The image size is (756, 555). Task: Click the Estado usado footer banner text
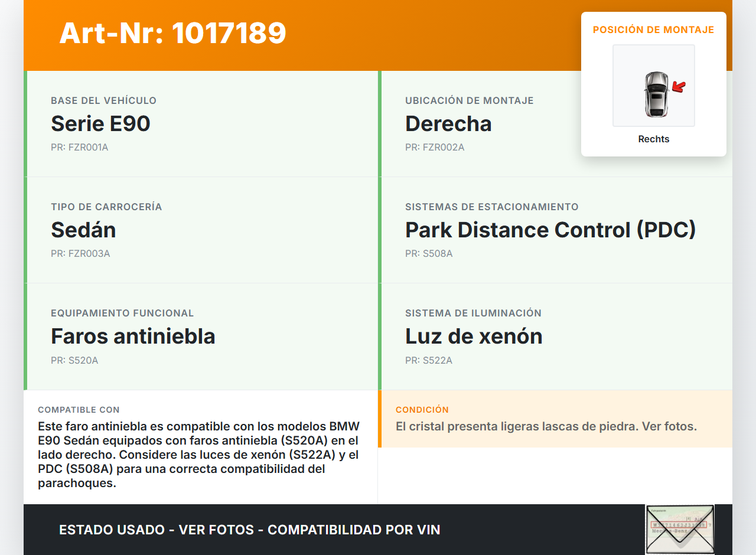(250, 530)
